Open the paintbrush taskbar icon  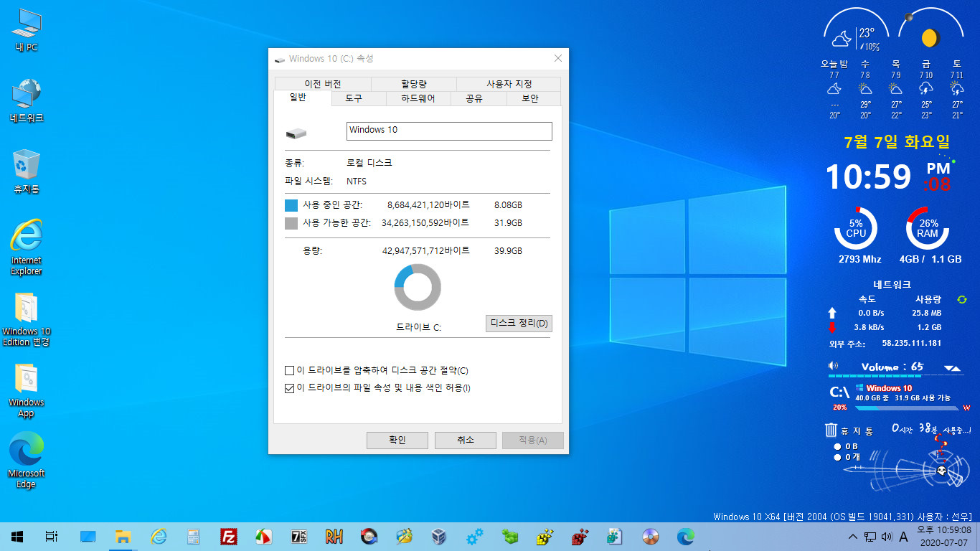pyautogui.click(x=405, y=536)
